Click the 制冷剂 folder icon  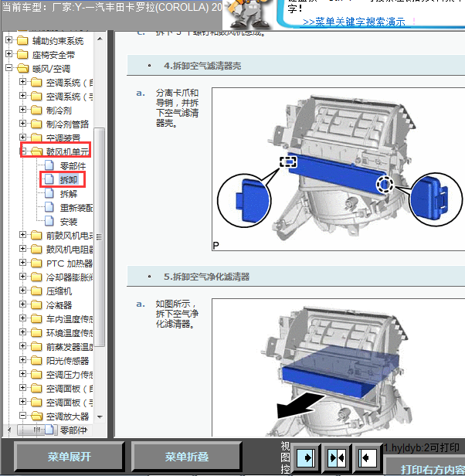click(x=36, y=110)
